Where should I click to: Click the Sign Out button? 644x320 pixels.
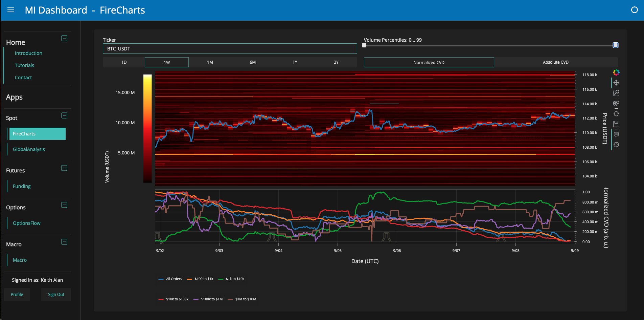pyautogui.click(x=56, y=294)
